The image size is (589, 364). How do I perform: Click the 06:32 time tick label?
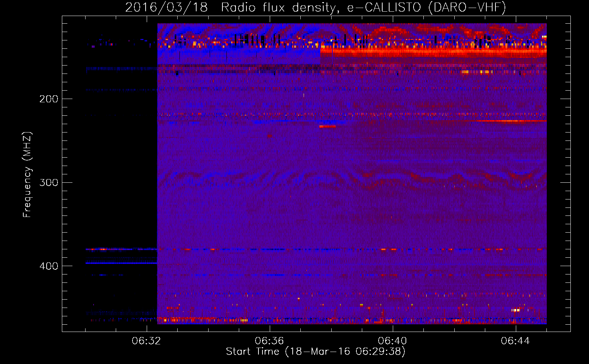[146, 341]
